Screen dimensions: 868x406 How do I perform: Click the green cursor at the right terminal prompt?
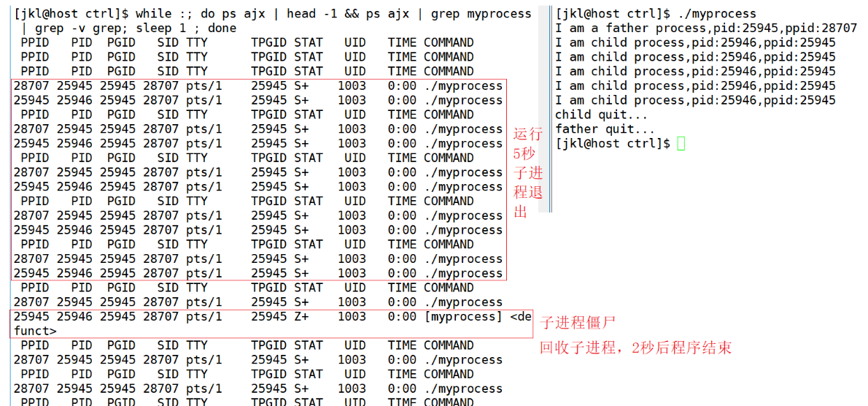point(681,144)
